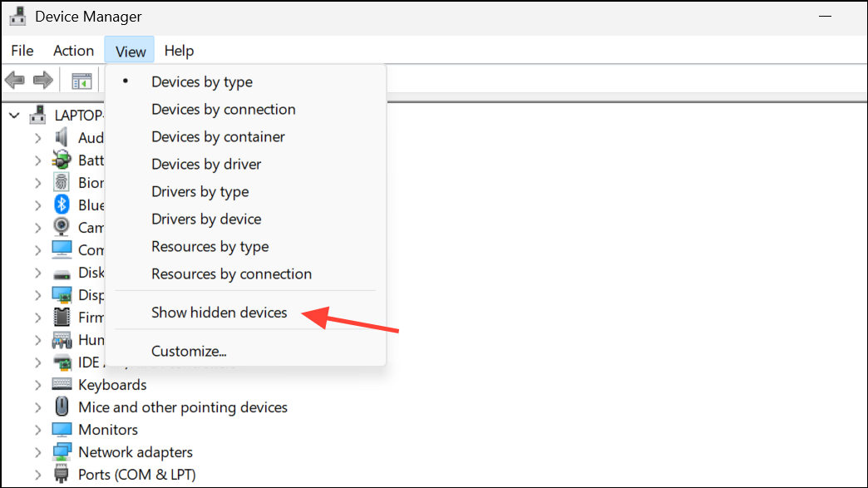This screenshot has width=868, height=488.
Task: Click the Properties pane toolbar icon
Action: (x=81, y=81)
